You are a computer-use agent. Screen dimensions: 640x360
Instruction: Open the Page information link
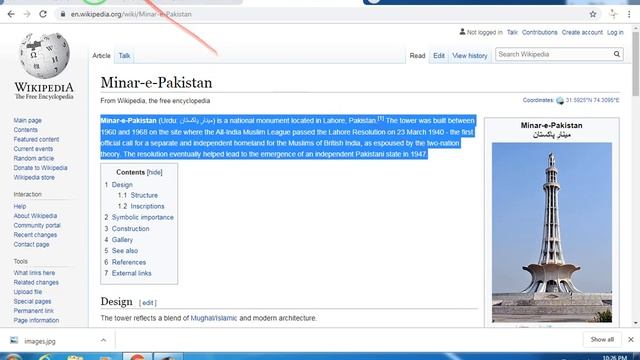pyautogui.click(x=36, y=320)
